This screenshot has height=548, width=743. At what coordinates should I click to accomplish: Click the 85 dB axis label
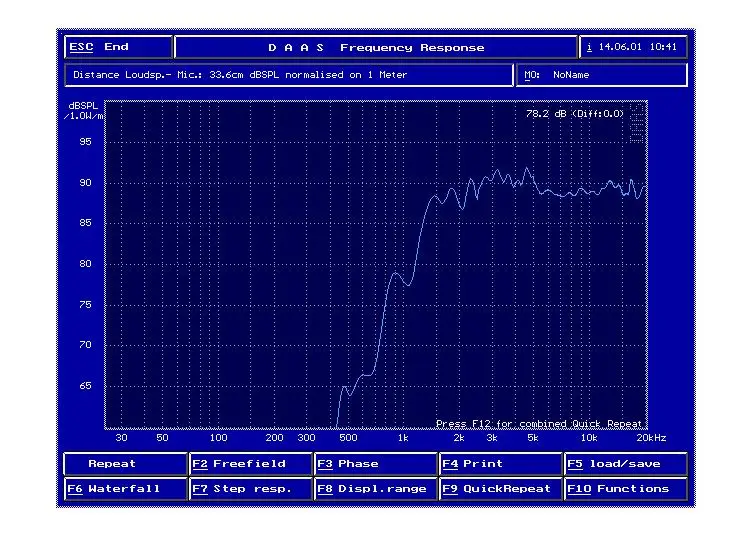[85, 223]
